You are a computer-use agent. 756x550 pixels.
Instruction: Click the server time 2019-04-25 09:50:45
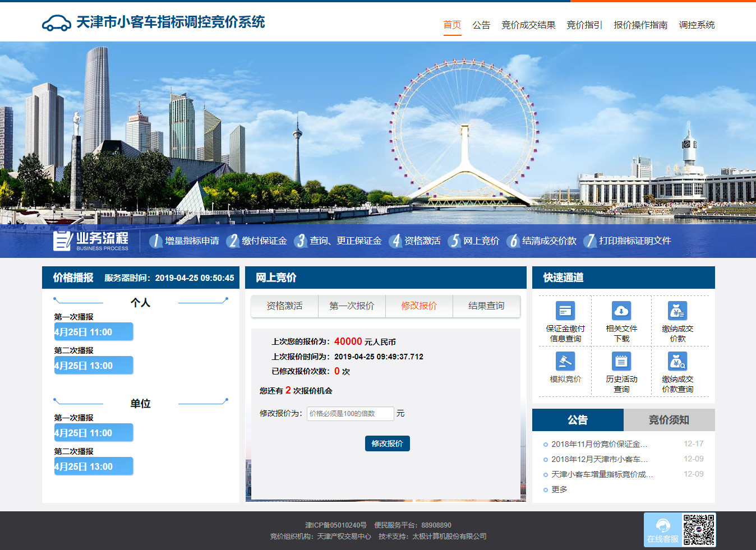(x=195, y=278)
